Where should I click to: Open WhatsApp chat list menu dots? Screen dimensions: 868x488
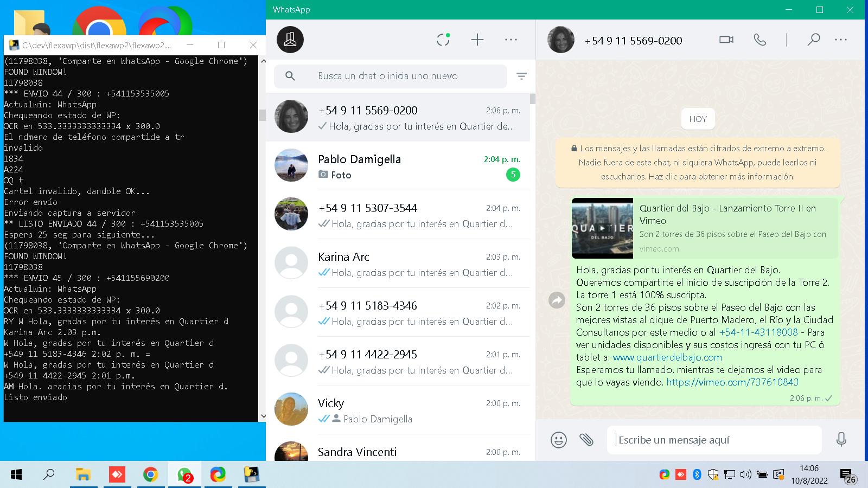(511, 40)
